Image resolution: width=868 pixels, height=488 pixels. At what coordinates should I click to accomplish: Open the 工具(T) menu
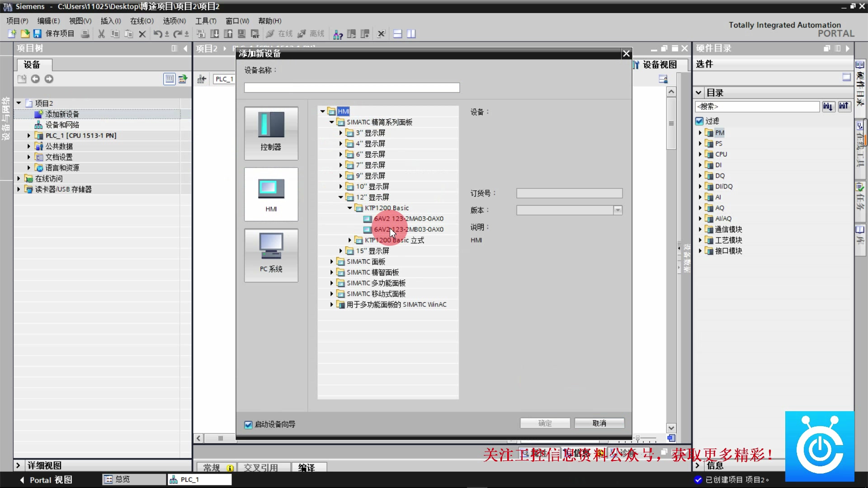[x=206, y=21]
